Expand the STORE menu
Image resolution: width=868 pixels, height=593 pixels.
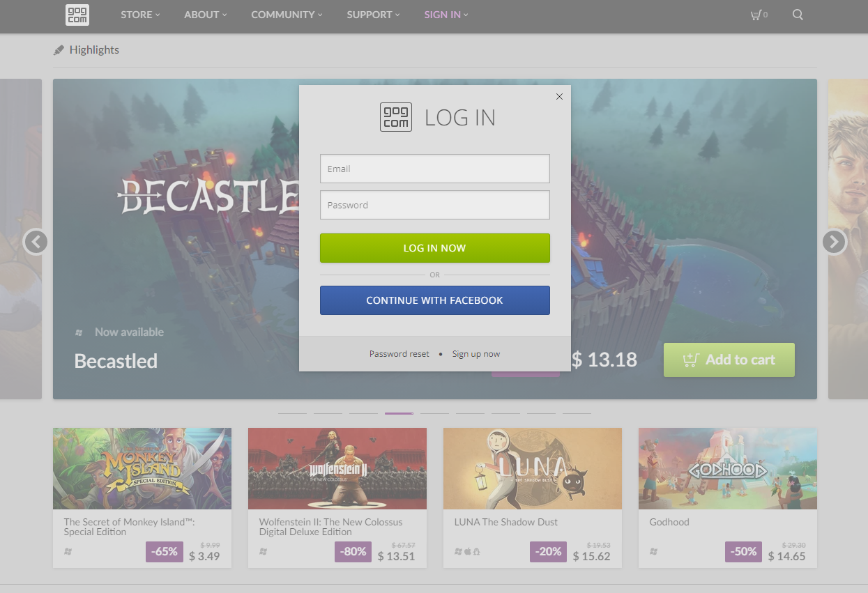[x=140, y=15]
